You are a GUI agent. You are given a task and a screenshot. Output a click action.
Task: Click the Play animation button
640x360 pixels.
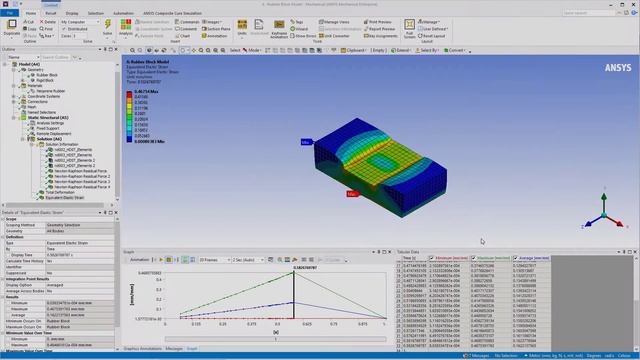pos(161,260)
